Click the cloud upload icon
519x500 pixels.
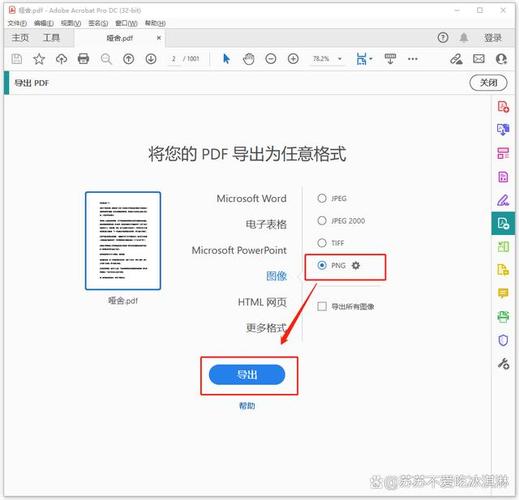pos(61,59)
